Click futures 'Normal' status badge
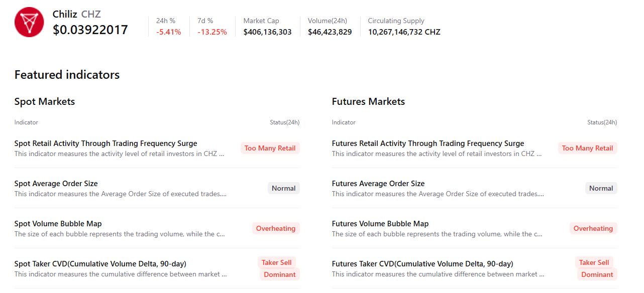644x293 pixels. click(x=601, y=188)
